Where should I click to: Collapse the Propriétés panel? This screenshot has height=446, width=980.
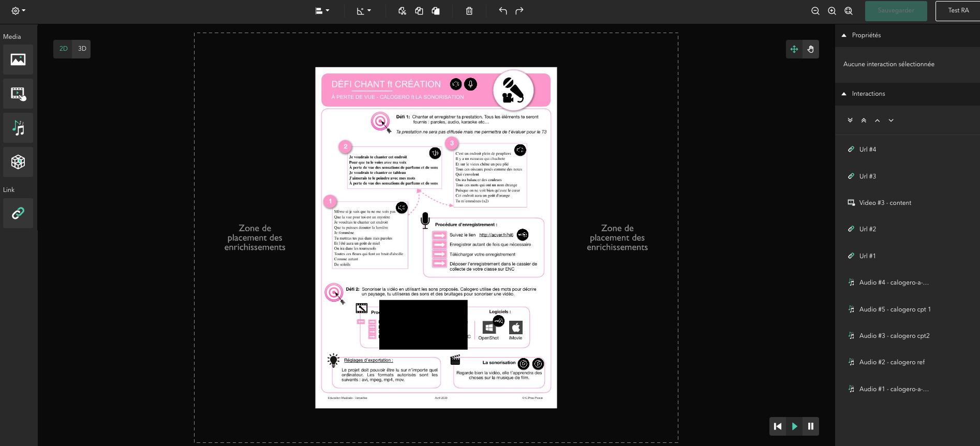click(844, 35)
